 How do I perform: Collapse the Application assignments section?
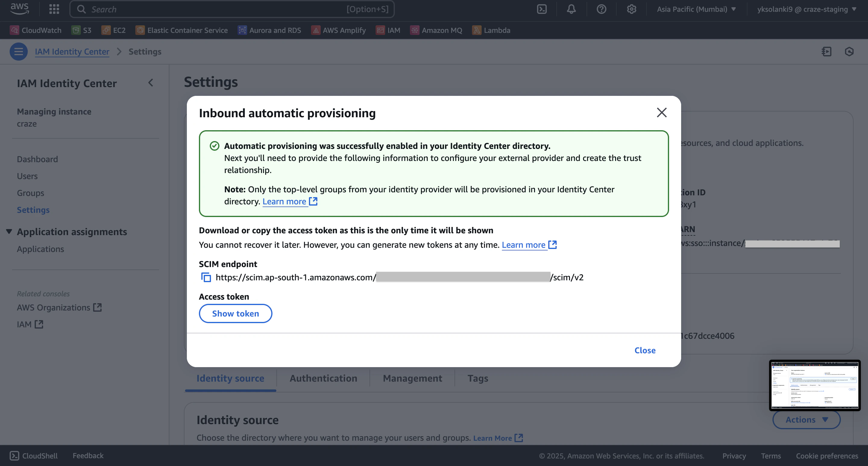click(9, 231)
